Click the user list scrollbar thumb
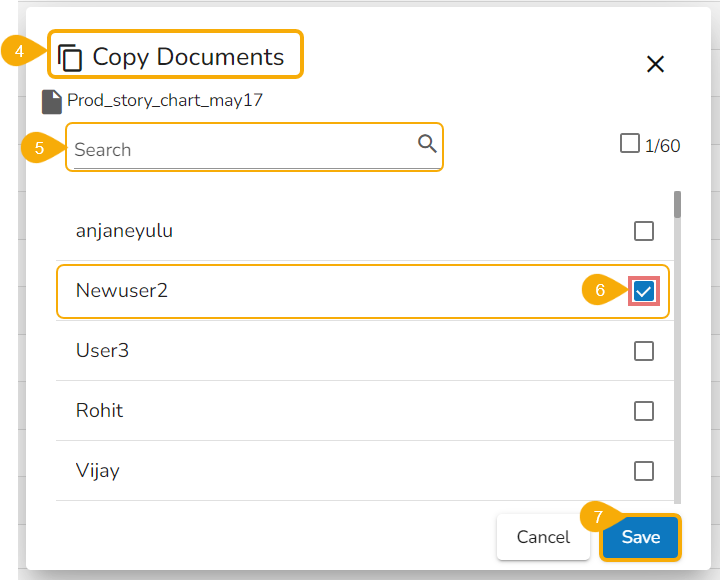720x580 pixels. click(677, 204)
